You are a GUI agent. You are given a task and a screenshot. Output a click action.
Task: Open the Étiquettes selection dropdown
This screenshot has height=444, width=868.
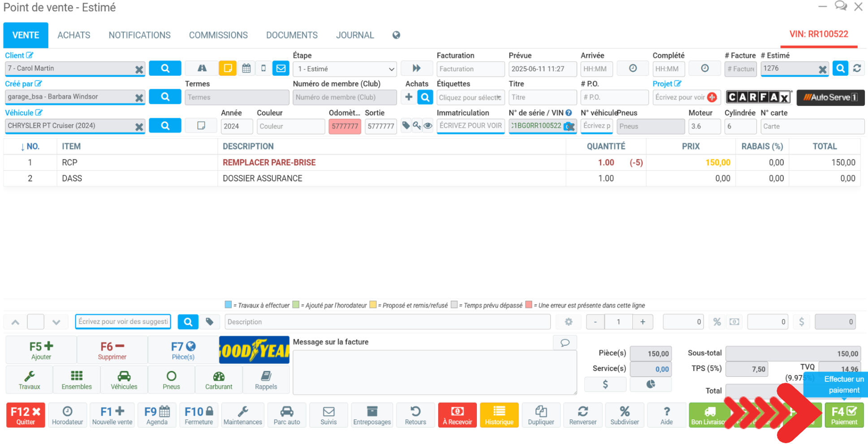(x=470, y=97)
